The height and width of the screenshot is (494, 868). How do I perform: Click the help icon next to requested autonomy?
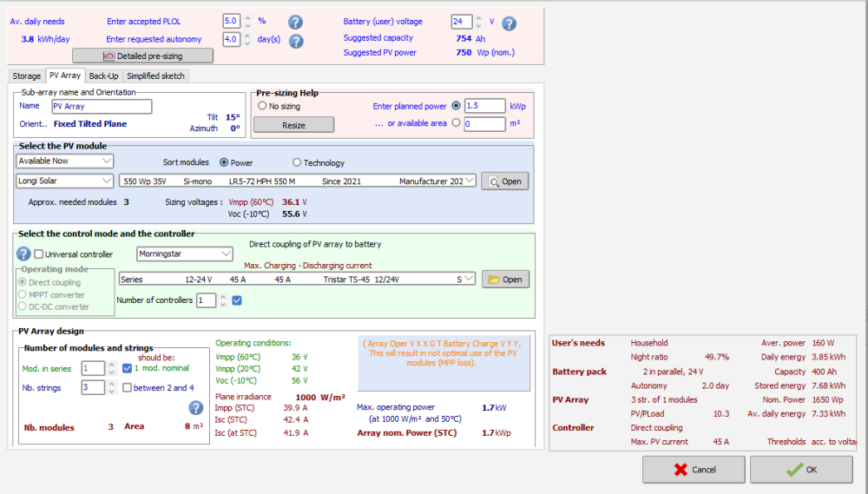295,41
